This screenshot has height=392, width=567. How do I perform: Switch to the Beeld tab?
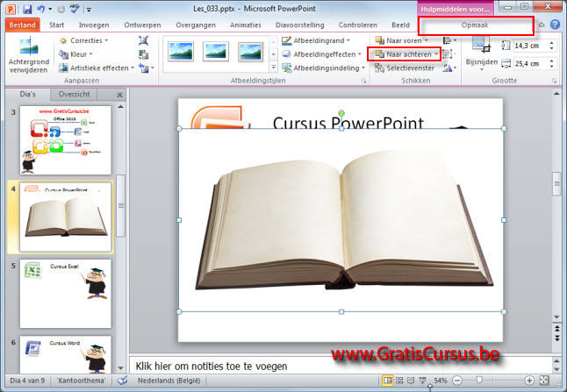click(400, 25)
